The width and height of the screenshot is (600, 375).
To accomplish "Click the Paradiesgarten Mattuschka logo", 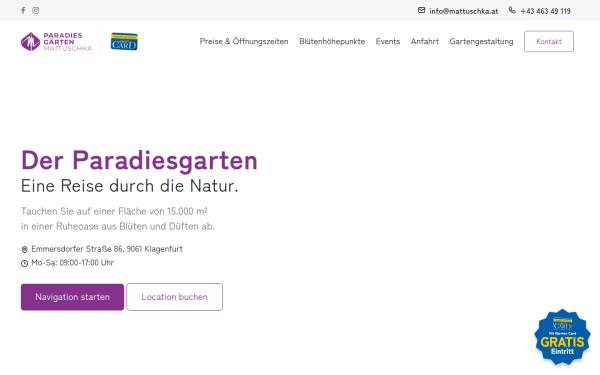I will pos(57,41).
